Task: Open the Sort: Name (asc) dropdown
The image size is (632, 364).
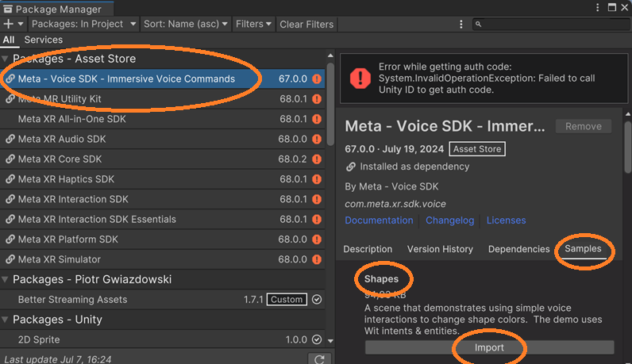Action: pos(186,24)
